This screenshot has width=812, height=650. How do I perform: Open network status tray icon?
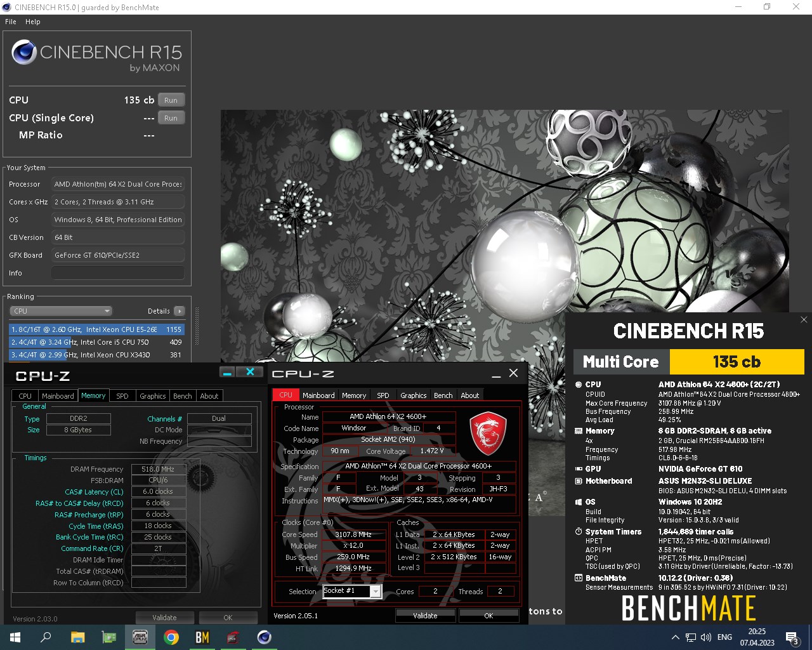point(691,637)
